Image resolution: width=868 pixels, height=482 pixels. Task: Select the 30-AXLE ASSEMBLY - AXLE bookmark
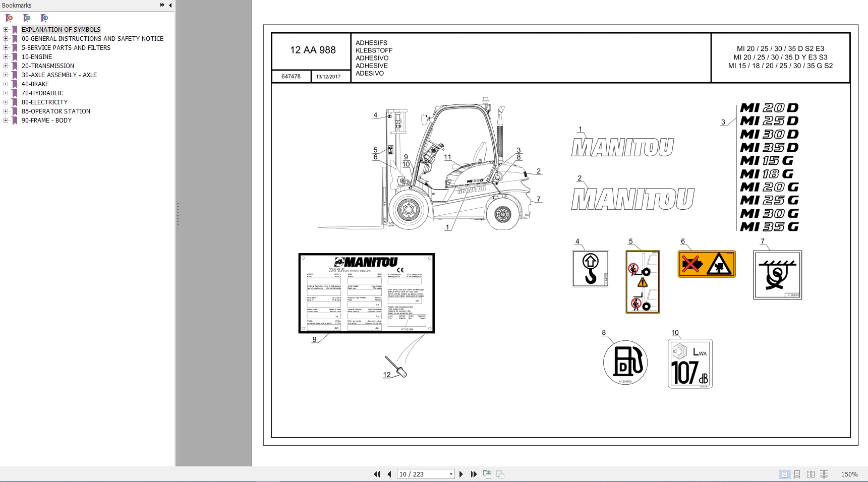59,75
